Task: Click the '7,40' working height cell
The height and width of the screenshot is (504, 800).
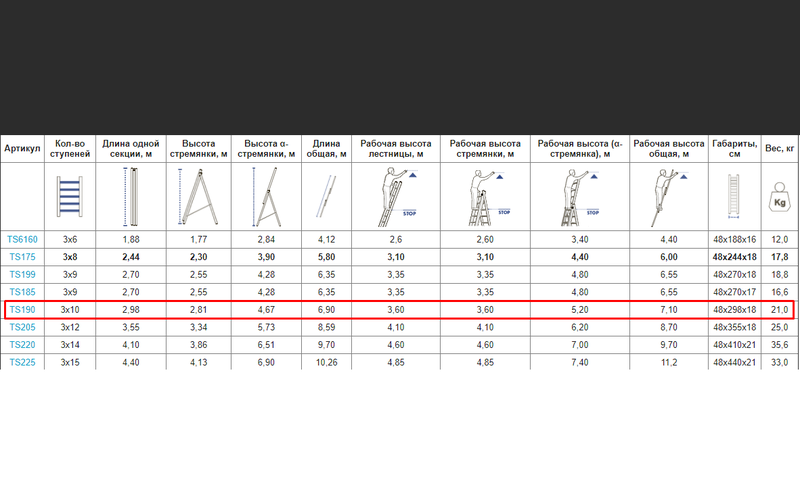Action: coord(580,362)
